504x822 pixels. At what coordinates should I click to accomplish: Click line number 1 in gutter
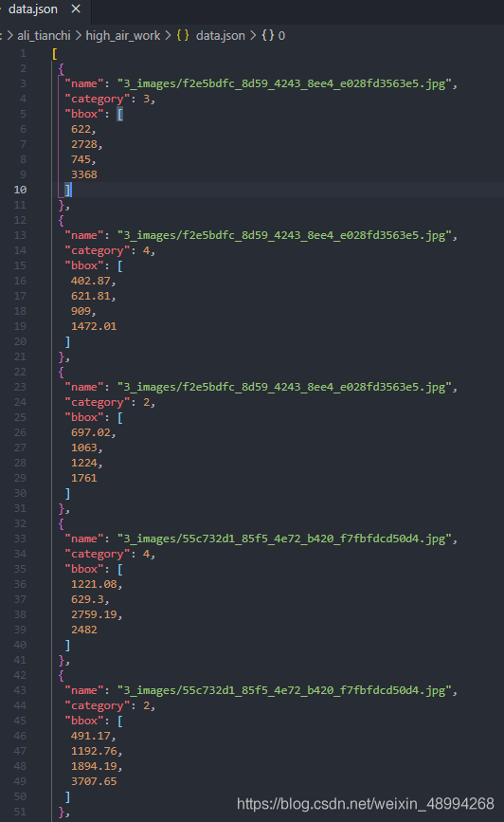coord(23,53)
